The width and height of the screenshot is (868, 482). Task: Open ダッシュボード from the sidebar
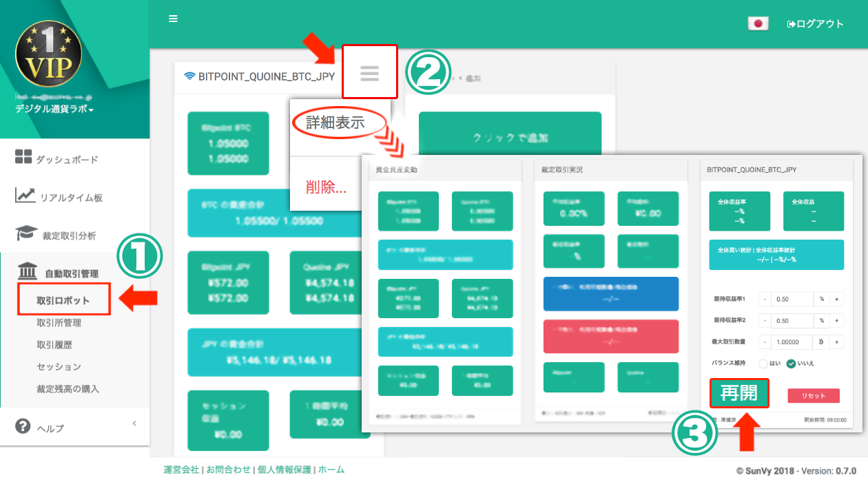tap(66, 159)
